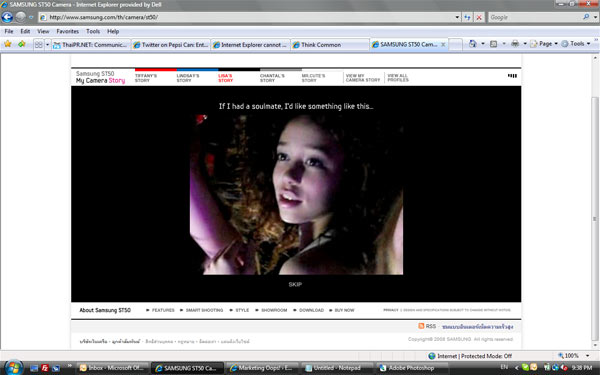Open the Favorites menu
Viewport: 600px width, 375px height.
(x=67, y=31)
